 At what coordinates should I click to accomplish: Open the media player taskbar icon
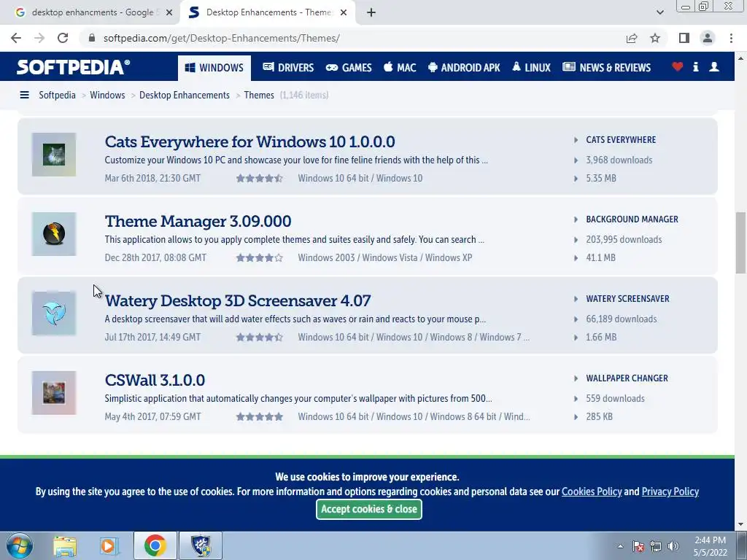point(109,545)
